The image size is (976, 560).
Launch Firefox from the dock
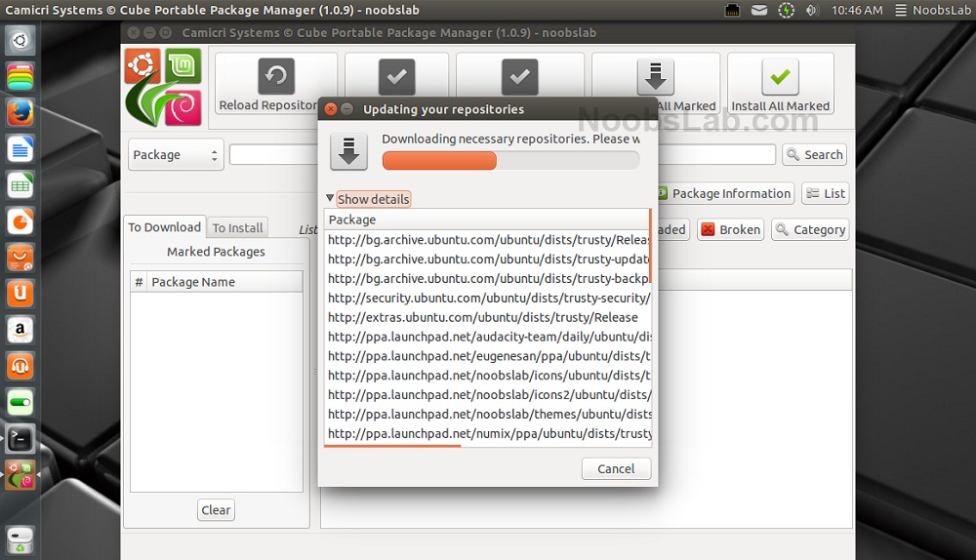20,112
